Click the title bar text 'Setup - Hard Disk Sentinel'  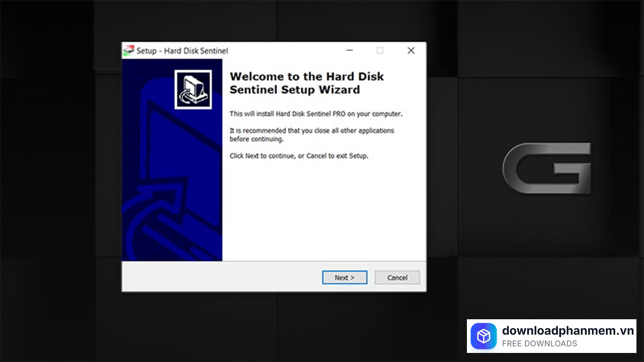point(182,51)
